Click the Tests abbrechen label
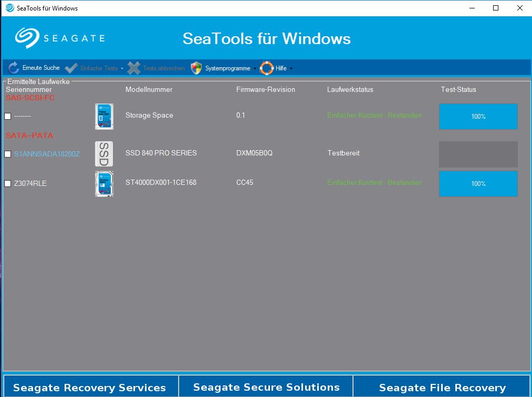Viewport: 532px width, 397px height. tap(164, 68)
